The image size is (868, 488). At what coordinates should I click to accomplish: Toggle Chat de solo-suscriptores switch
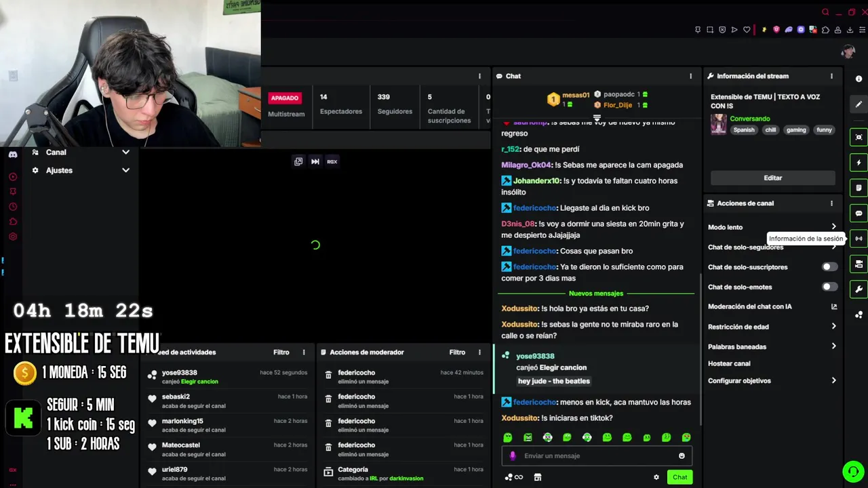click(829, 267)
